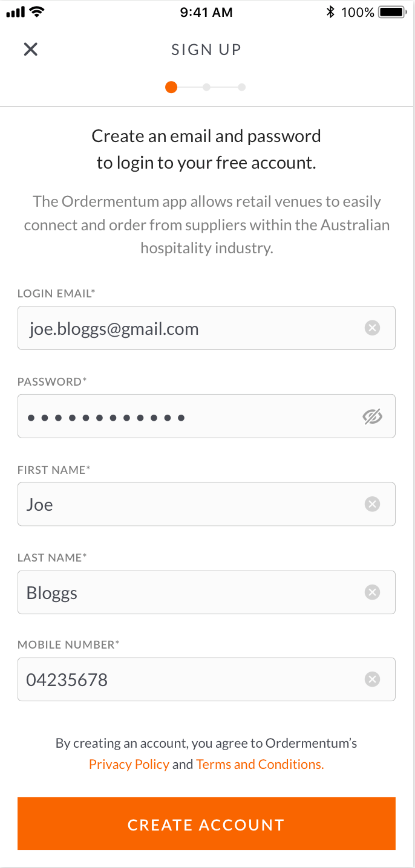415x868 pixels.
Task: Jump to the third progress step dot
Action: pyautogui.click(x=241, y=88)
